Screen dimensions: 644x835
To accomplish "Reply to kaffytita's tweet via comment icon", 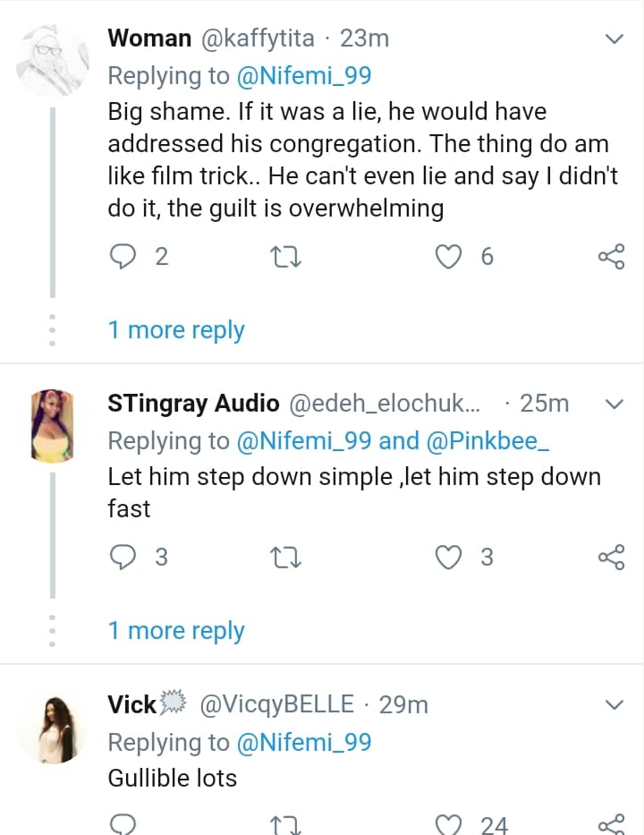I will (x=122, y=258).
